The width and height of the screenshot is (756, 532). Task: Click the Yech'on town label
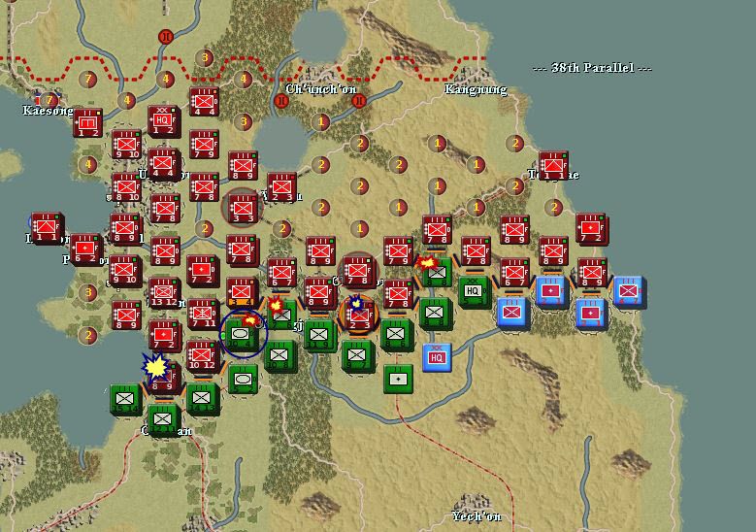(x=477, y=516)
